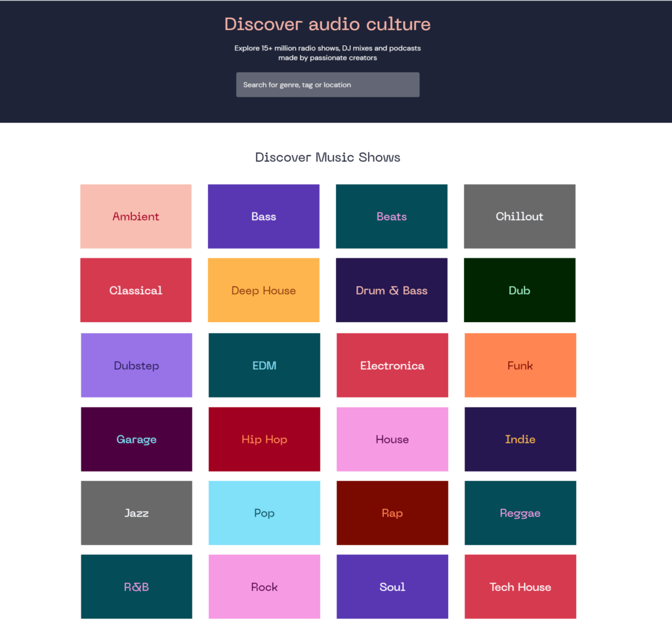Click the genre, tag or location search field
This screenshot has height=629, width=672.
327,85
